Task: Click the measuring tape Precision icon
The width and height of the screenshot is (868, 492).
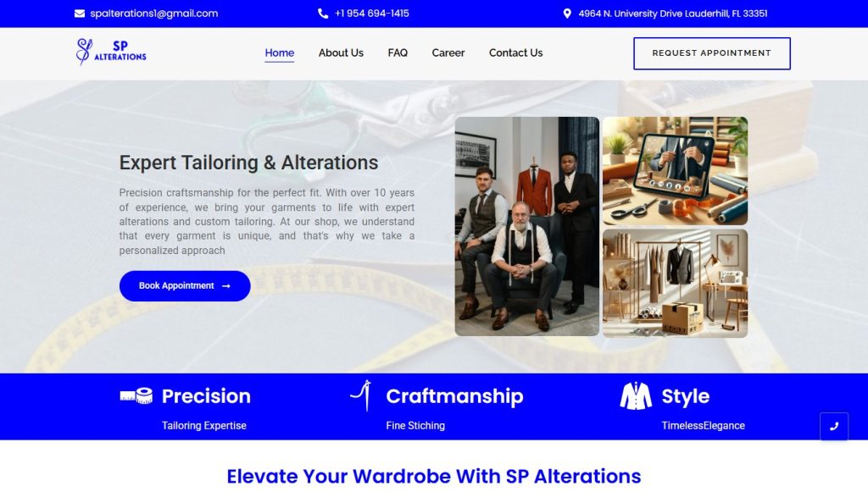Action: pyautogui.click(x=136, y=395)
